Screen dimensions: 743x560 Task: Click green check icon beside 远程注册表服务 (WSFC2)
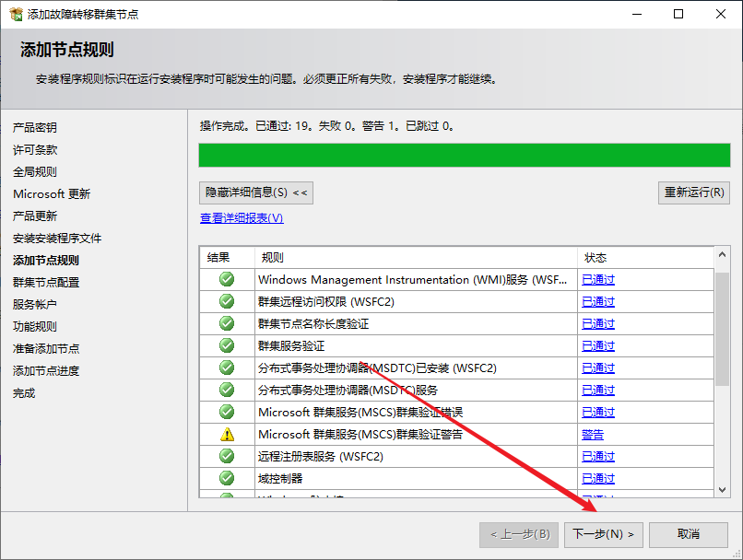[x=227, y=457]
